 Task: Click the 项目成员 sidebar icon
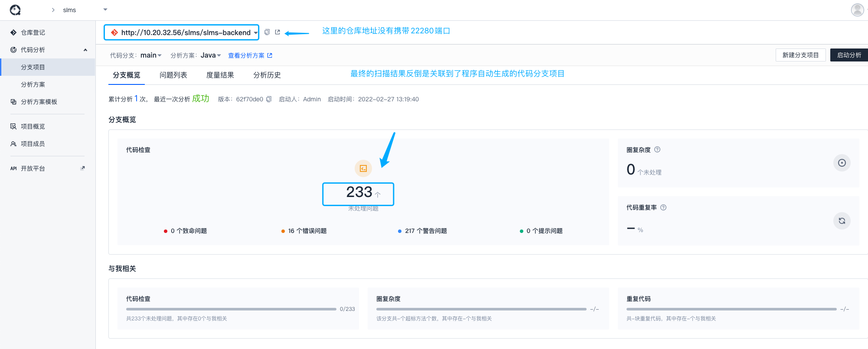point(13,144)
